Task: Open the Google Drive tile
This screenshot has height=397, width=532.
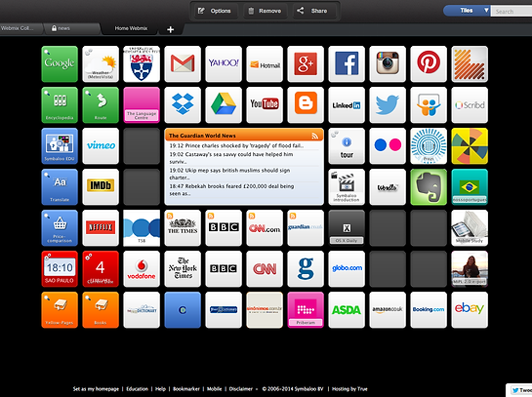Action: pos(224,105)
